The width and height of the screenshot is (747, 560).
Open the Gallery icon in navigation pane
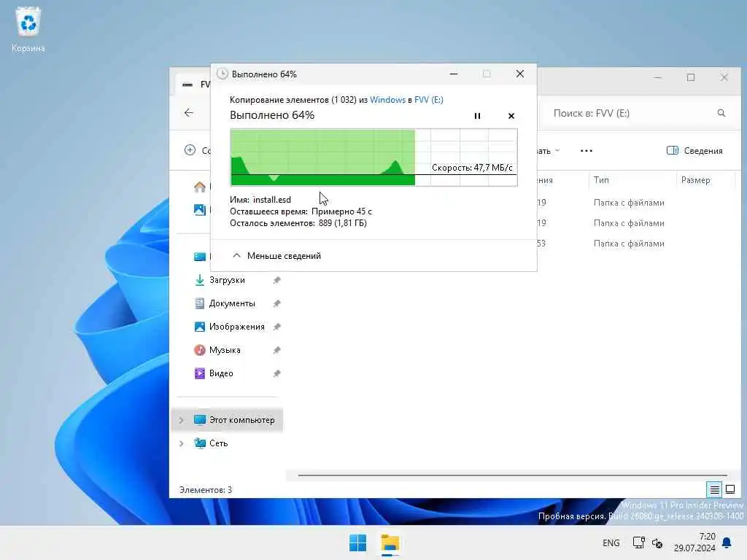[x=200, y=209]
